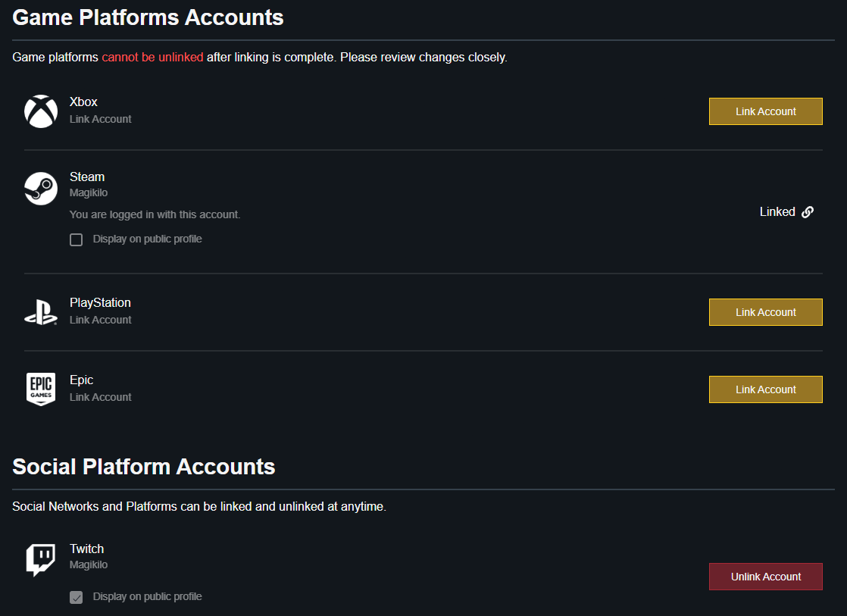Toggle Twitch's Display on public profile checkbox
Viewport: 847px width, 616px height.
point(76,597)
